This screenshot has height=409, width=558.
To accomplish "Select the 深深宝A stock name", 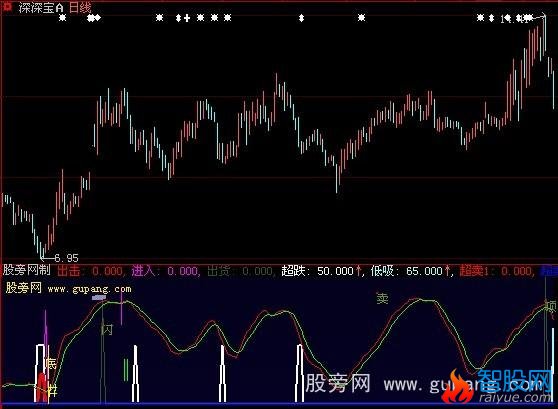I will [41, 7].
